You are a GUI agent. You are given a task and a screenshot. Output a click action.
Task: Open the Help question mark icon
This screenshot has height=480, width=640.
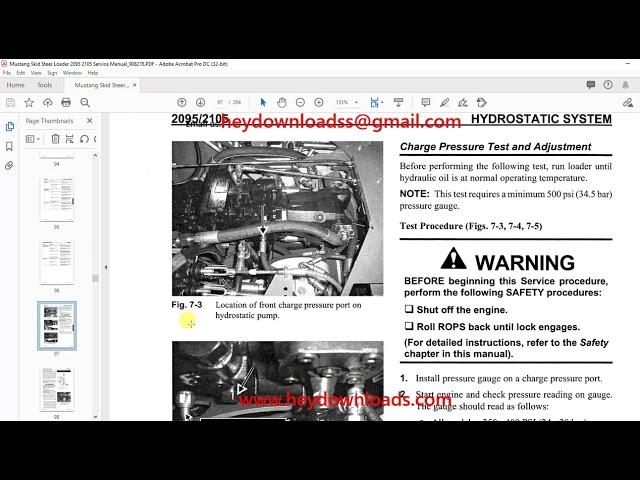pyautogui.click(x=608, y=84)
